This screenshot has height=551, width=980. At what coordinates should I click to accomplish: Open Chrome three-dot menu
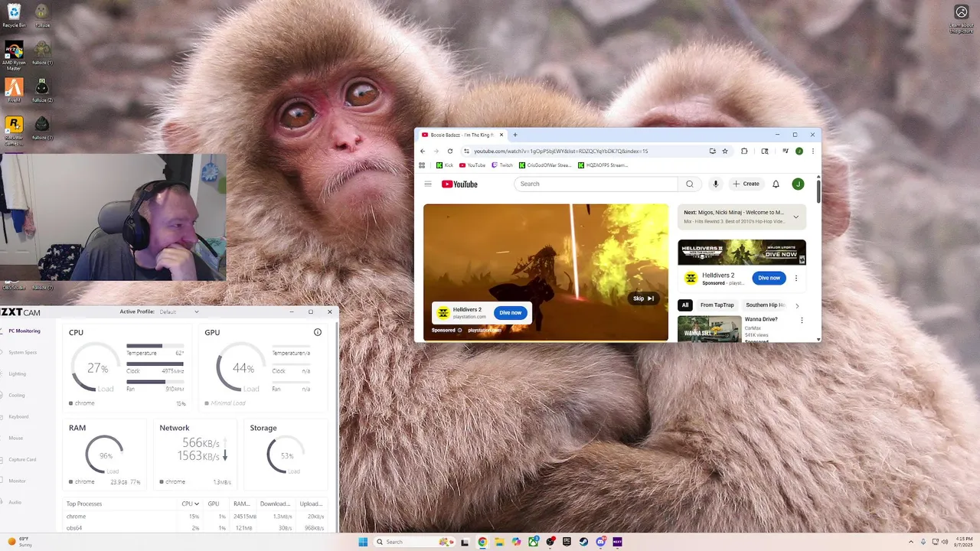coord(812,151)
